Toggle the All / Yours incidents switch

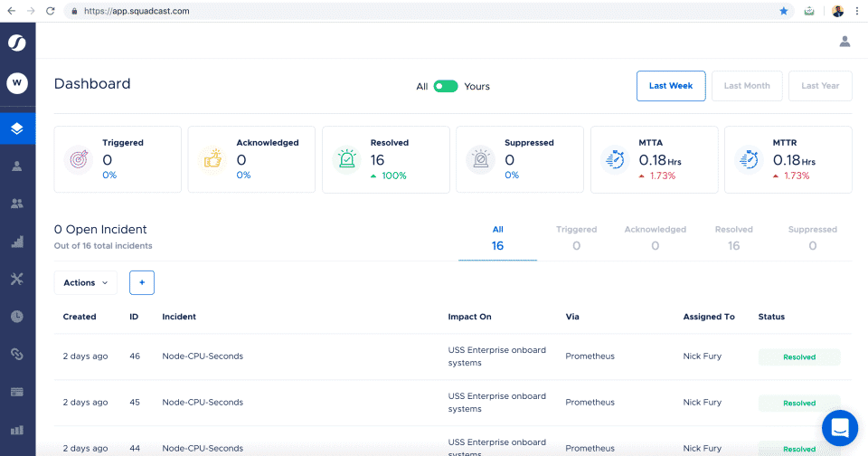tap(446, 86)
